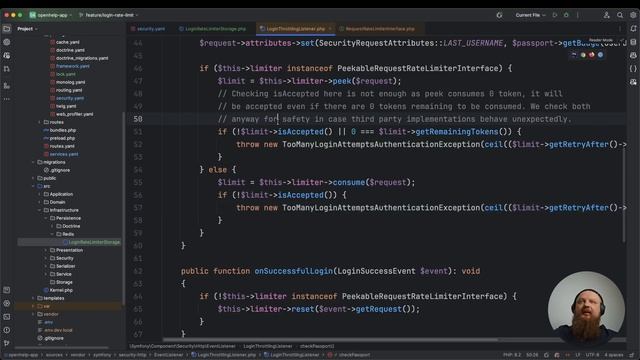Viewport: 640px width, 360px height.
Task: Open the more actions menu beside Debug
Action: (578, 15)
